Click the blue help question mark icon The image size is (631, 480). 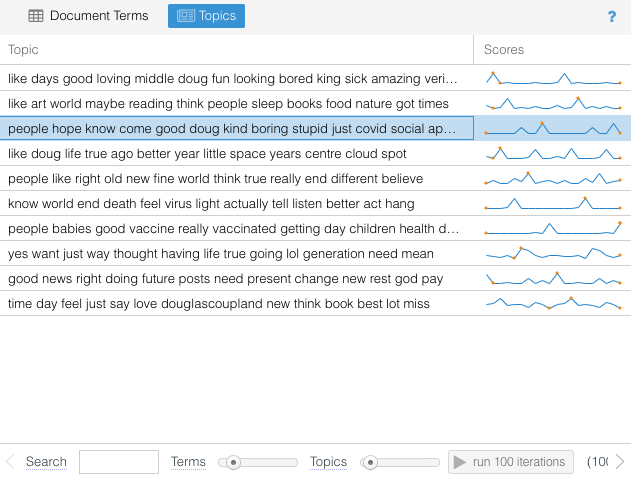pos(612,16)
